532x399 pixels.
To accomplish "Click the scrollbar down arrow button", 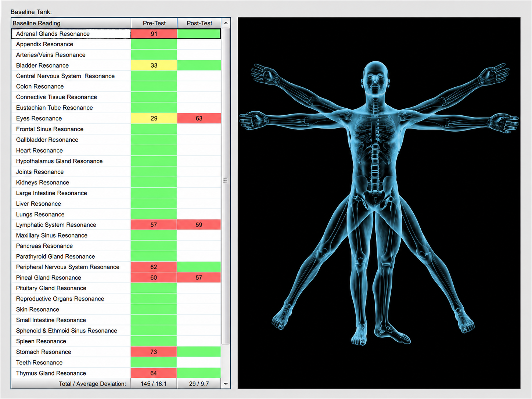I will 226,384.
